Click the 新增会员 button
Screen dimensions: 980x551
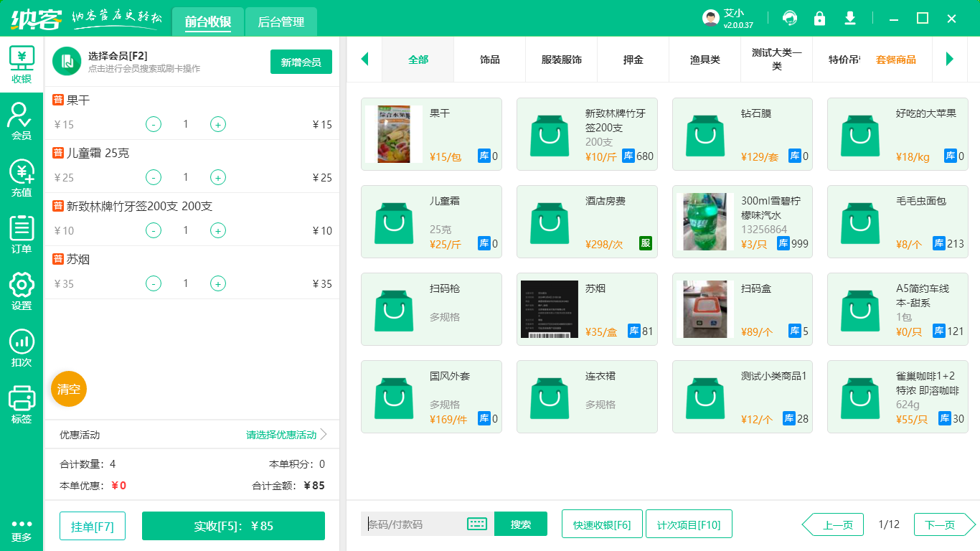click(301, 62)
